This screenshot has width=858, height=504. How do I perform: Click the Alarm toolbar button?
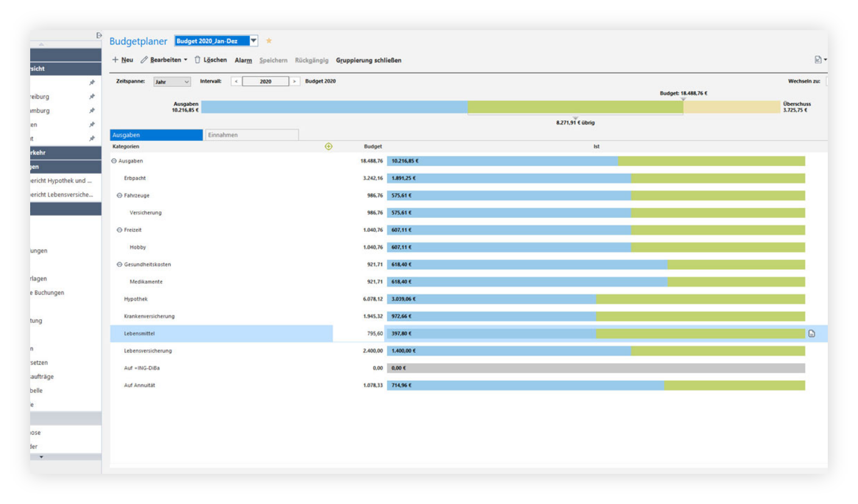243,60
